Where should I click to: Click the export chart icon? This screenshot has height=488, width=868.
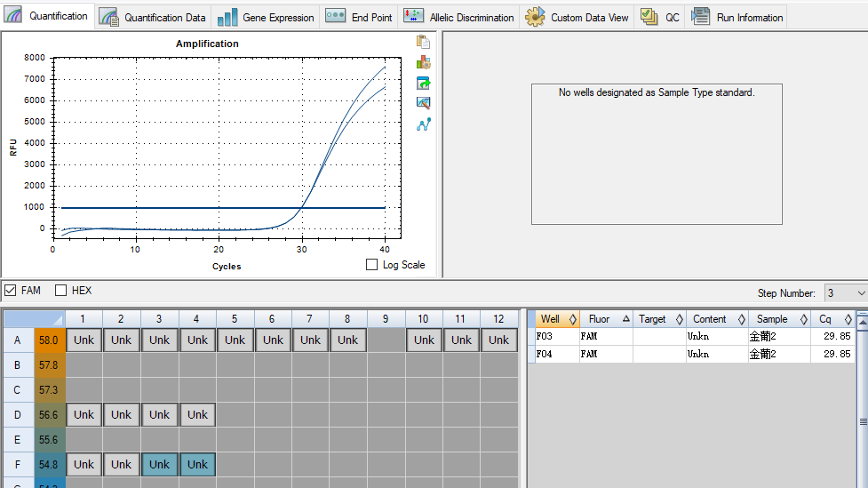click(424, 83)
